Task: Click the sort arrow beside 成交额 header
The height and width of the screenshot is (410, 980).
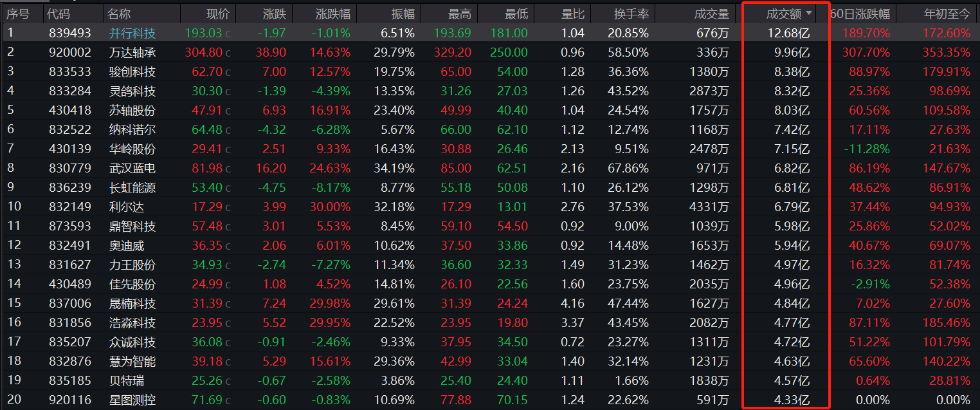Action: click(808, 13)
